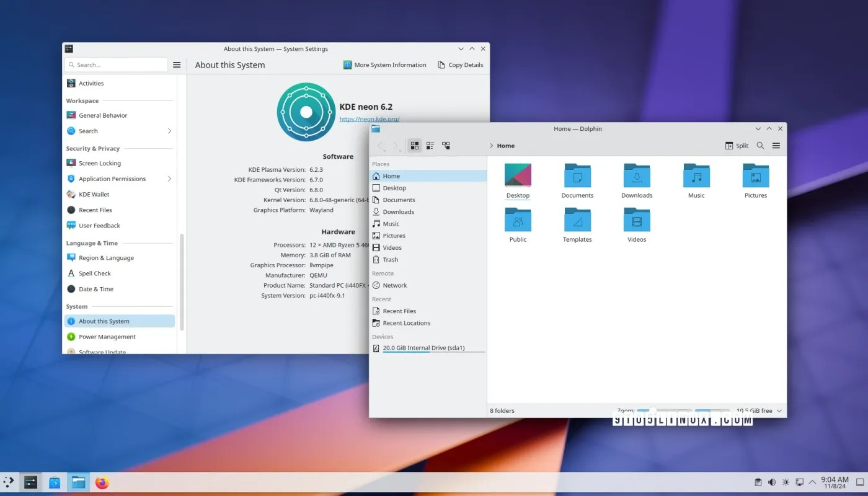The width and height of the screenshot is (868, 496).
Task: Open the free space dropdown in Dolphin status bar
Action: point(779,410)
